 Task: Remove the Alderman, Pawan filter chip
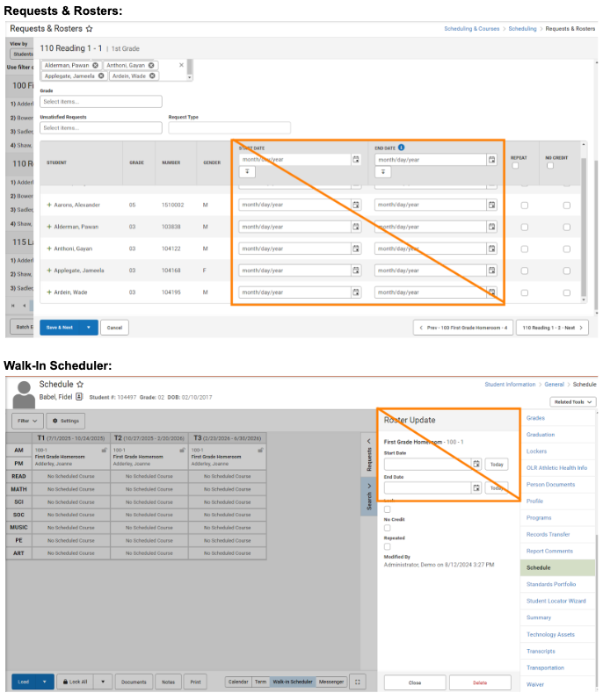pyautogui.click(x=95, y=65)
